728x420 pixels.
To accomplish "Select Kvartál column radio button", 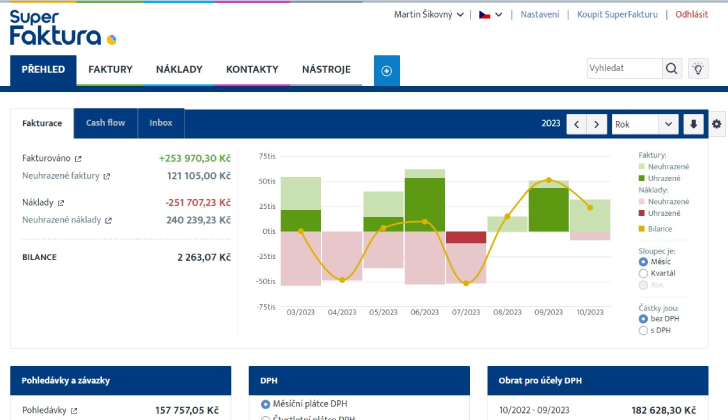I will tap(643, 273).
